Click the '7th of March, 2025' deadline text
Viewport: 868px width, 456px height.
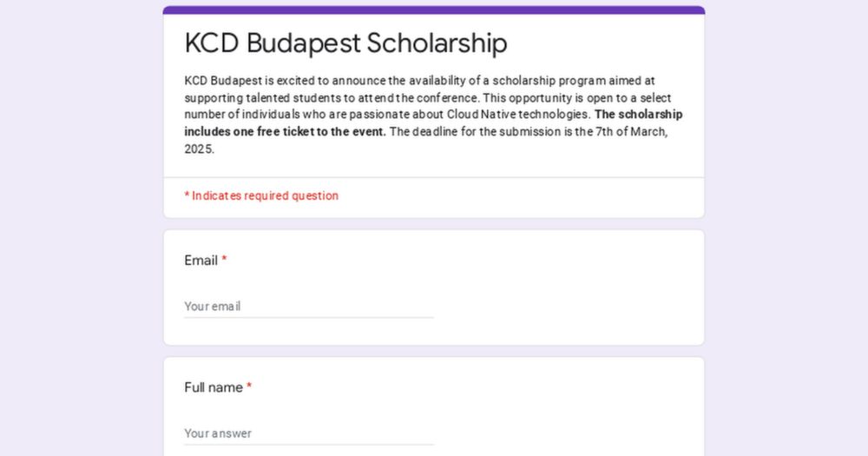[x=608, y=132]
